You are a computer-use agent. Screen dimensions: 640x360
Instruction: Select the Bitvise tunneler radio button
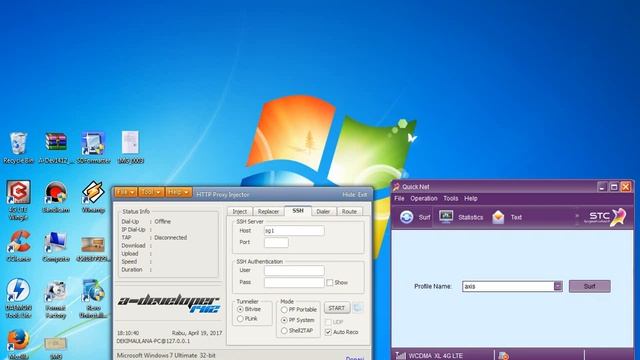point(240,309)
